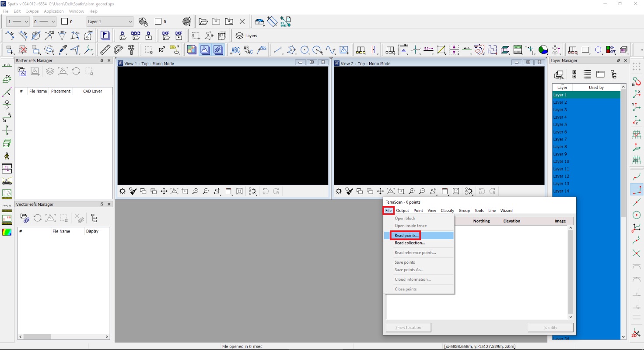Toggle the ON/OFF display switch in the toolbar
Image resolution: width=644 pixels, height=350 pixels.
pos(610,49)
